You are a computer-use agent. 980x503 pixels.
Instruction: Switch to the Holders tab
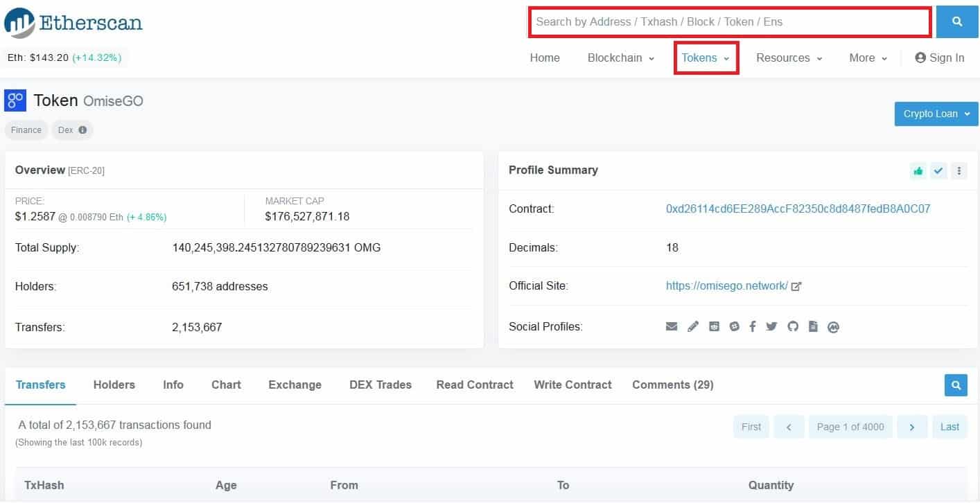[x=114, y=385]
